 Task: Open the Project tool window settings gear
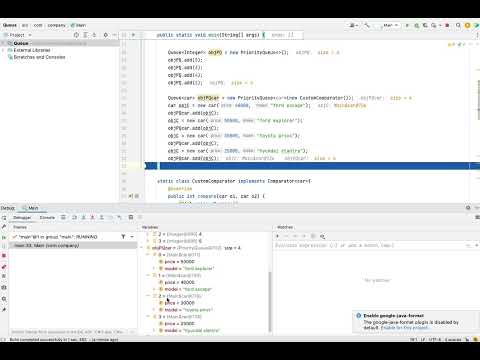click(x=106, y=35)
